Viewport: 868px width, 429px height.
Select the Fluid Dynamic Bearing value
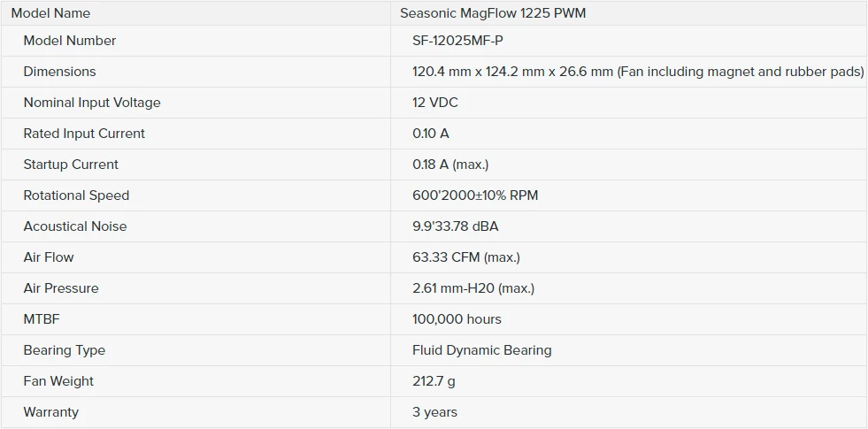(482, 351)
